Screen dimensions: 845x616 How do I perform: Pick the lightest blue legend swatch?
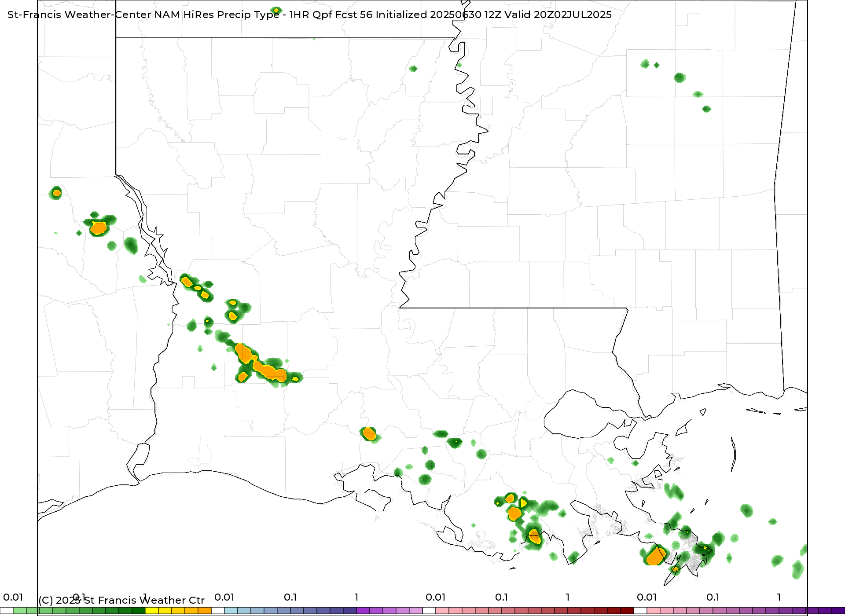click(x=231, y=611)
